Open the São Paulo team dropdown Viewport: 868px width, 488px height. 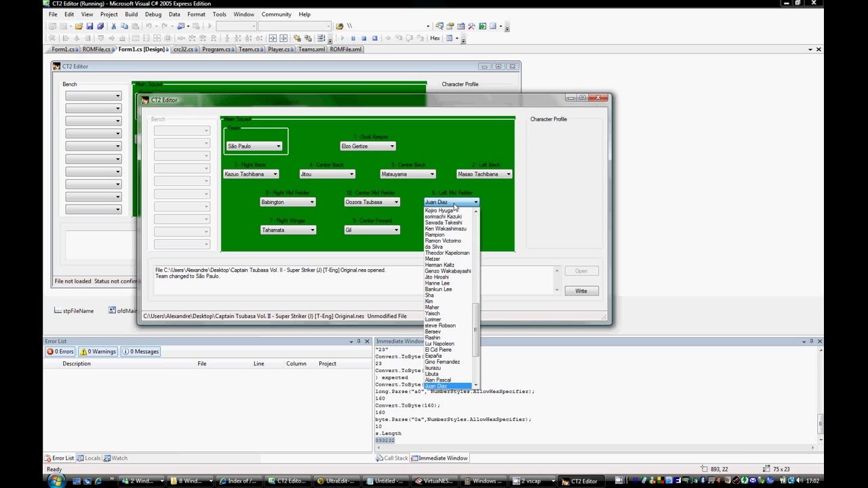(x=254, y=146)
